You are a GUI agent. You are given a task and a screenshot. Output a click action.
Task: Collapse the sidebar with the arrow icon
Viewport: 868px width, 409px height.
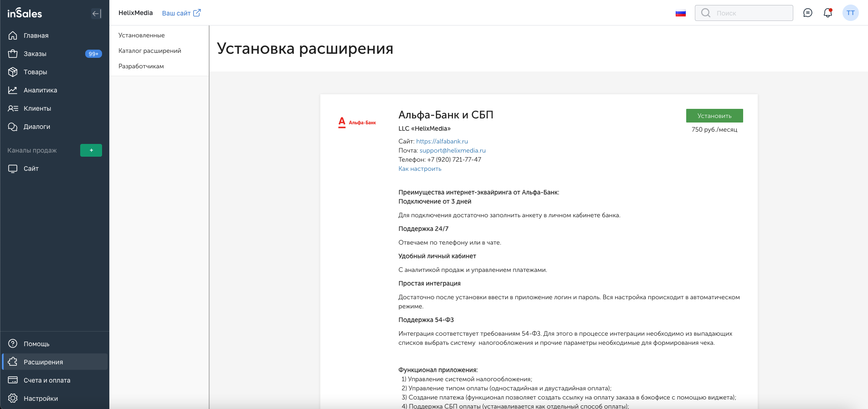pyautogui.click(x=96, y=14)
